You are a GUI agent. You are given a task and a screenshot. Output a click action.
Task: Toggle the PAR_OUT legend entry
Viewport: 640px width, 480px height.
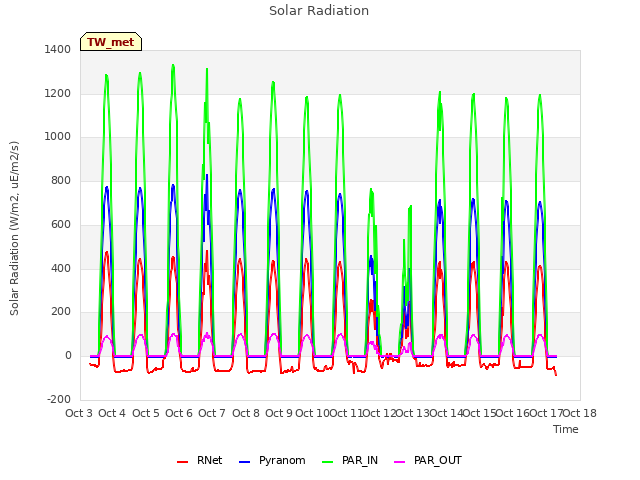(x=428, y=460)
